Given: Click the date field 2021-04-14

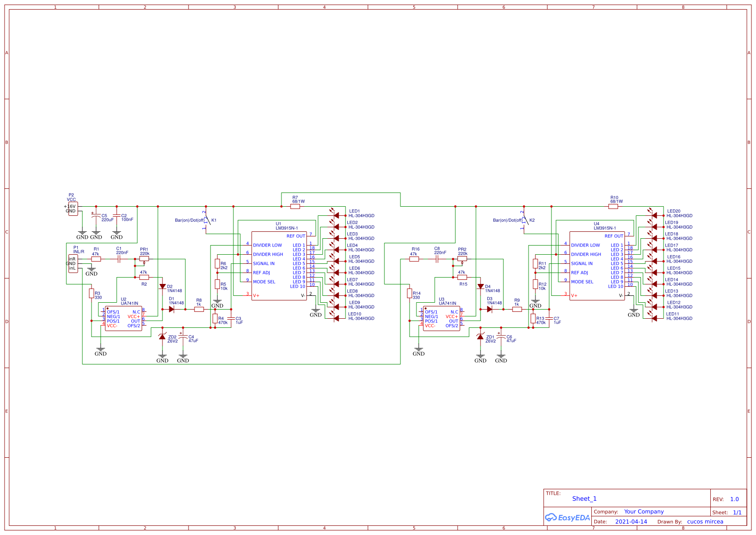Looking at the screenshot, I should (x=632, y=522).
